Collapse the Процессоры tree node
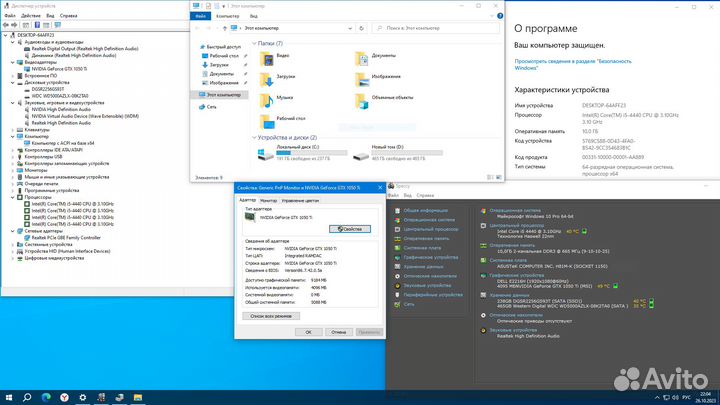Screen dimensions: 720x405 point(13,197)
